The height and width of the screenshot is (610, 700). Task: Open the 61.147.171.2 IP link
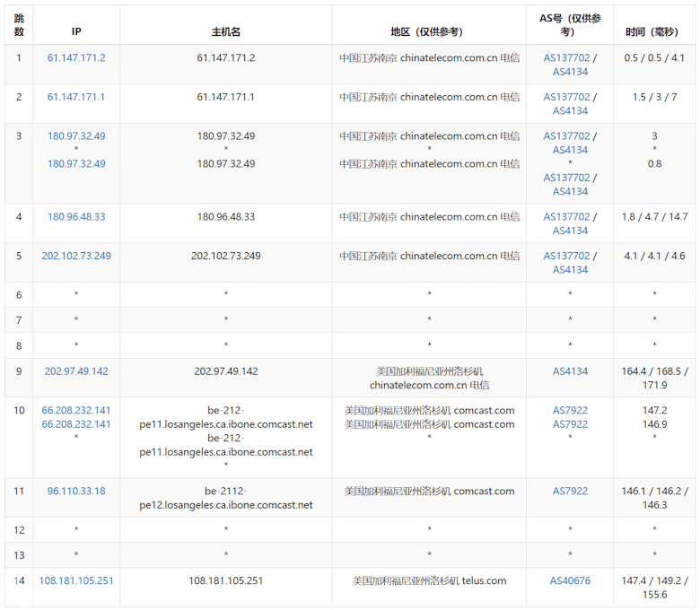[x=76, y=57]
